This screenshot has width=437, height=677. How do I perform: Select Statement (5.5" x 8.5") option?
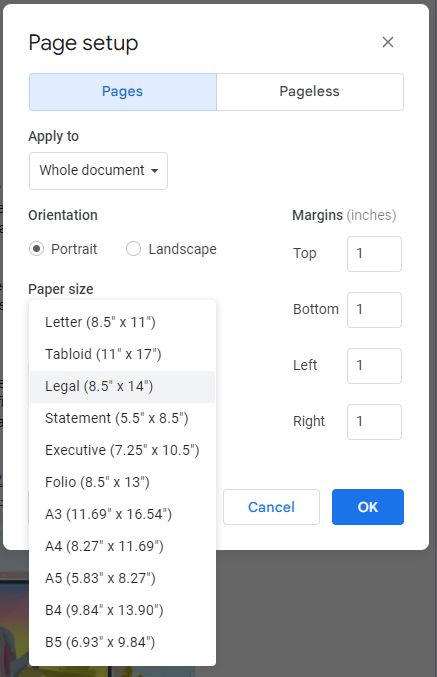122,418
